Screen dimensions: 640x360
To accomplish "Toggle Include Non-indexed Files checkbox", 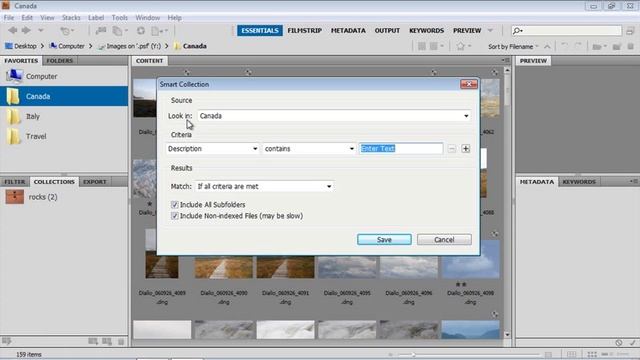I will [x=175, y=216].
